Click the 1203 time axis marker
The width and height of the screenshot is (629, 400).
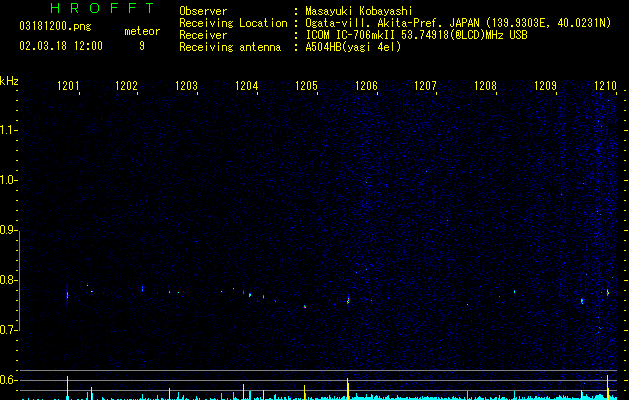point(187,86)
